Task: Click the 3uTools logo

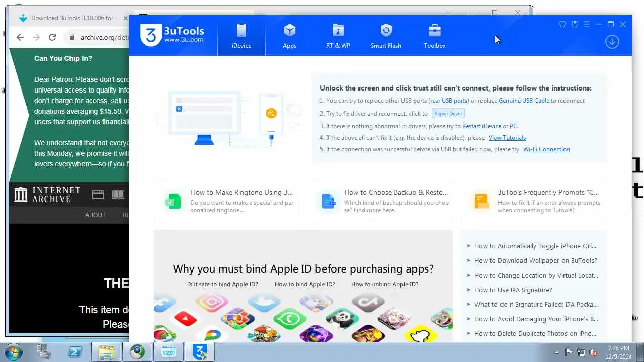Action: [172, 35]
